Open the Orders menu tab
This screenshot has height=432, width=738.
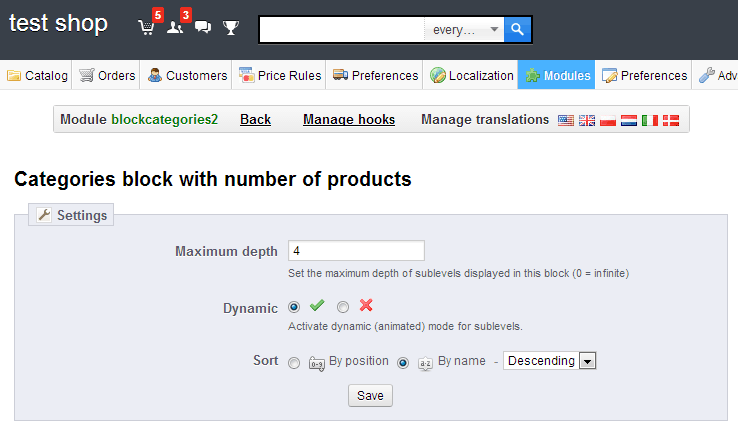[107, 75]
